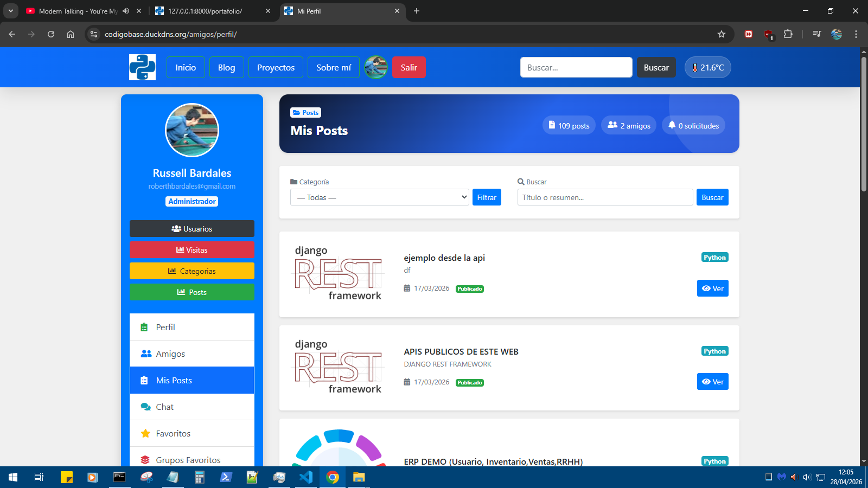This screenshot has width=868, height=488.
Task: Click the Título o resumen search field
Action: pos(605,197)
